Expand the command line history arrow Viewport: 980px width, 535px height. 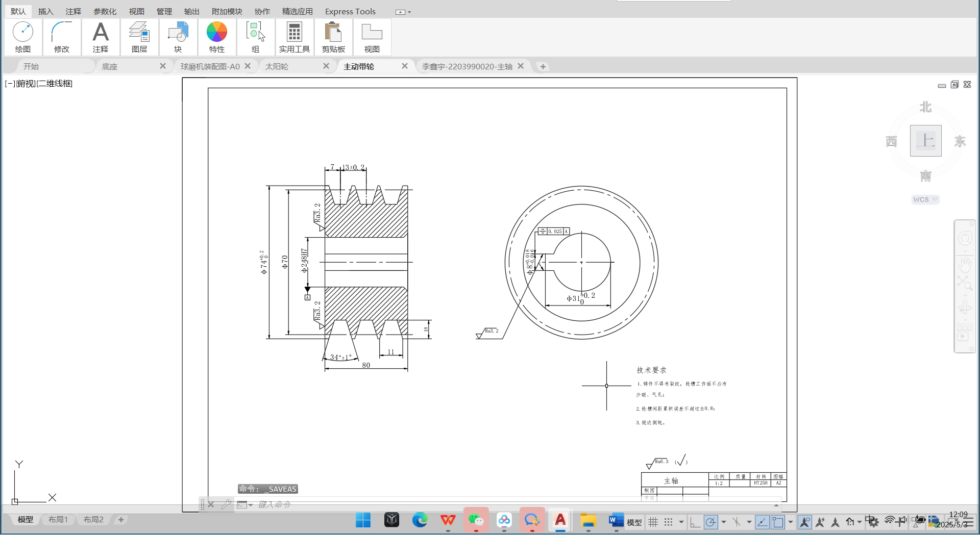[x=776, y=505]
